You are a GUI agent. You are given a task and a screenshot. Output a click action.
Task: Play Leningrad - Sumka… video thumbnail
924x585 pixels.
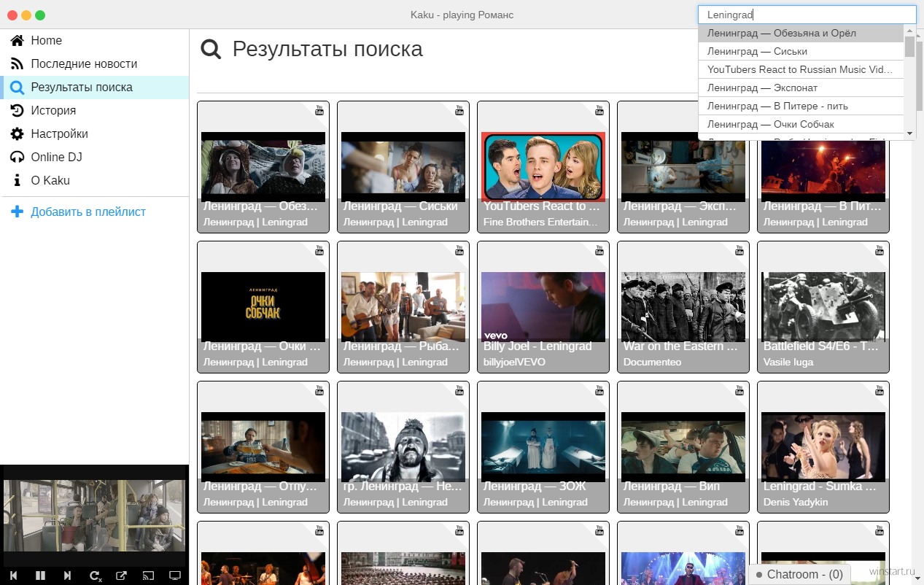(823, 446)
